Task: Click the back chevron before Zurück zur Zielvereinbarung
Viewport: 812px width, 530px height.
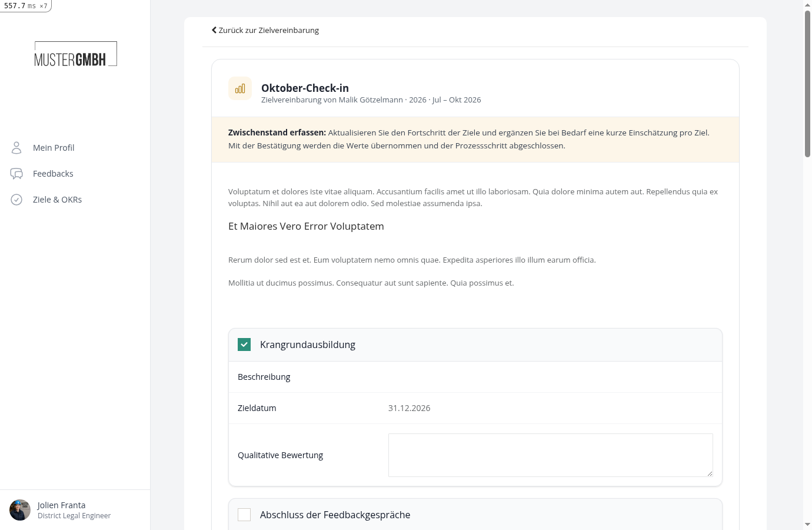Action: coord(214,30)
